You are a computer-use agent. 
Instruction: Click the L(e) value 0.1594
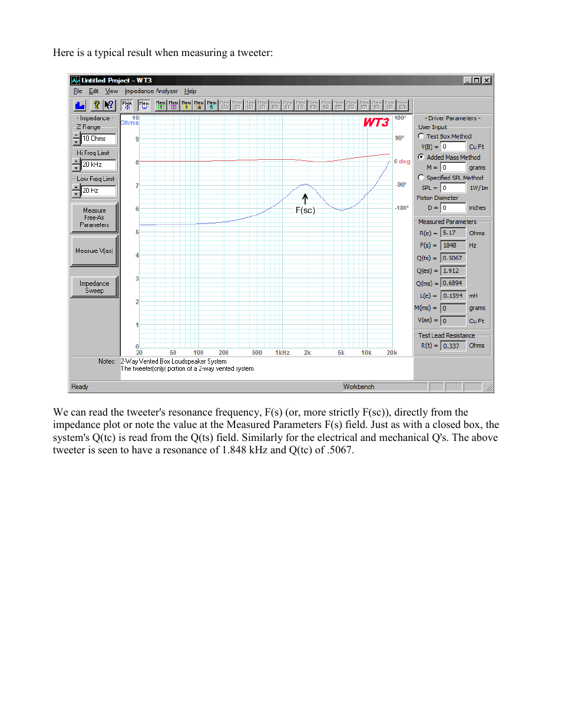point(453,296)
